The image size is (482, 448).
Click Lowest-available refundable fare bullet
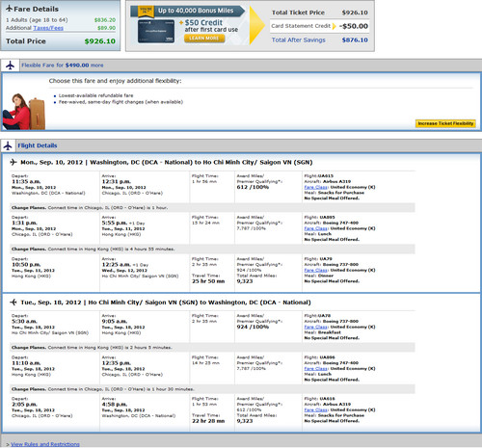click(x=95, y=95)
